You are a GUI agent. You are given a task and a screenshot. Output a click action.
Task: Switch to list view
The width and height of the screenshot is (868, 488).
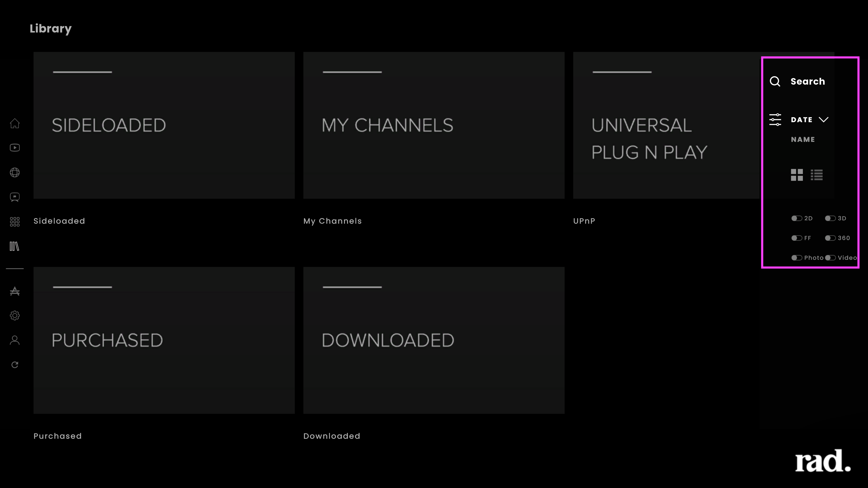click(816, 175)
